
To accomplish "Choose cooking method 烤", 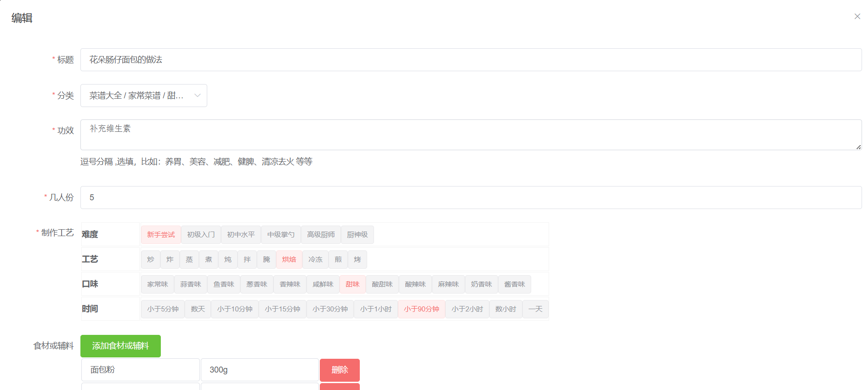I will pyautogui.click(x=357, y=260).
